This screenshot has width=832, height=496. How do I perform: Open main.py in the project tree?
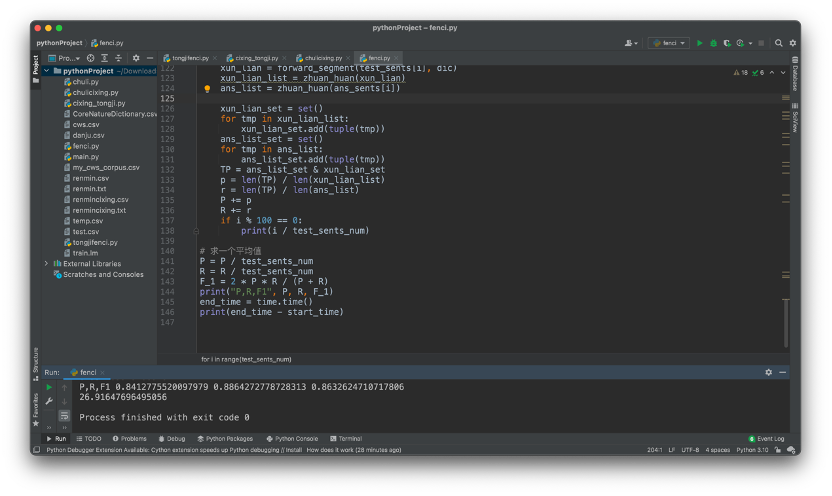pos(85,156)
